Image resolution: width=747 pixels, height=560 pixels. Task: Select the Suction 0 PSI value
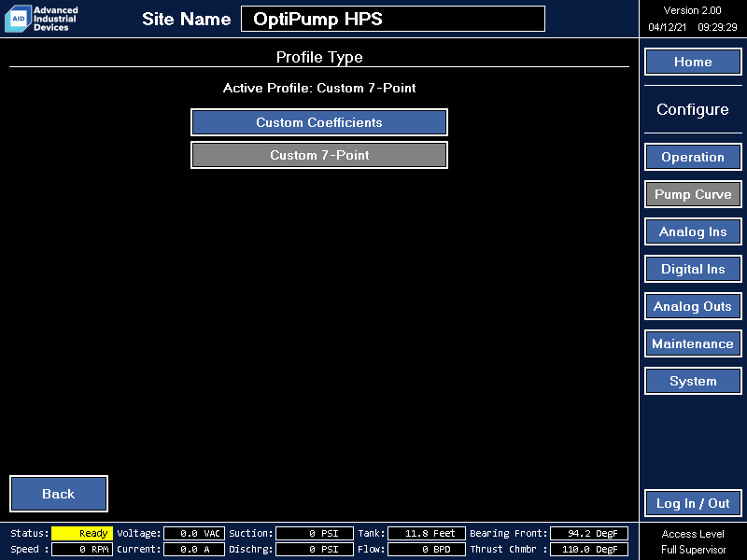point(315,533)
